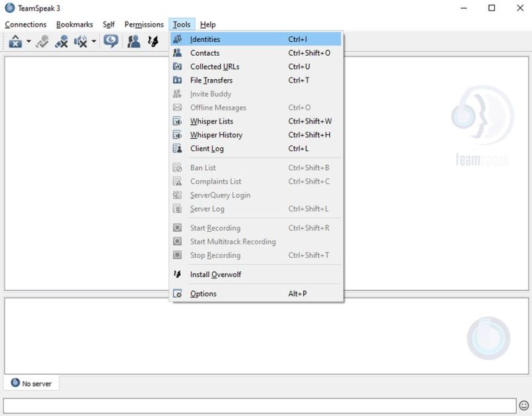This screenshot has width=532, height=416.
Task: Click Stop Recording in the Tools menu
Action: tap(256, 255)
